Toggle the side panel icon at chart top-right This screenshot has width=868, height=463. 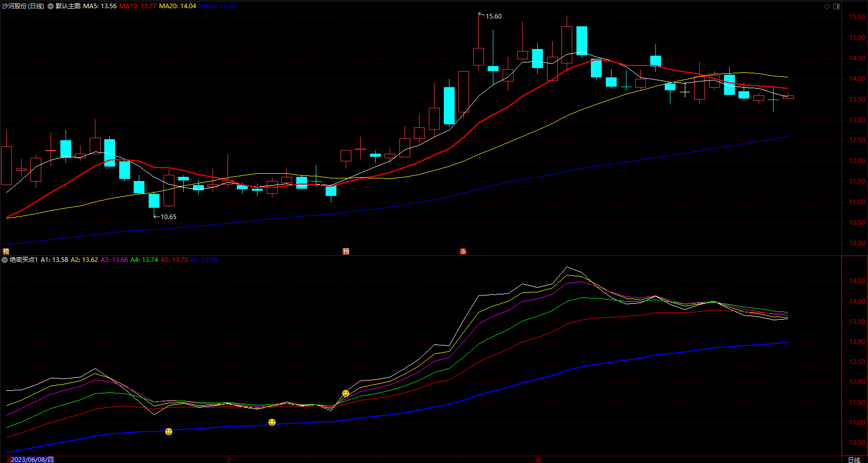pyautogui.click(x=837, y=6)
